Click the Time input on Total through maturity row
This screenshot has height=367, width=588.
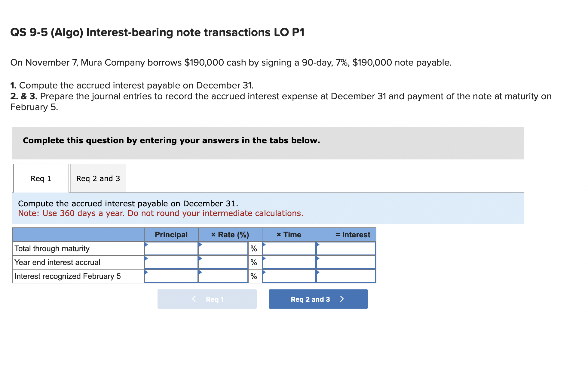(289, 248)
